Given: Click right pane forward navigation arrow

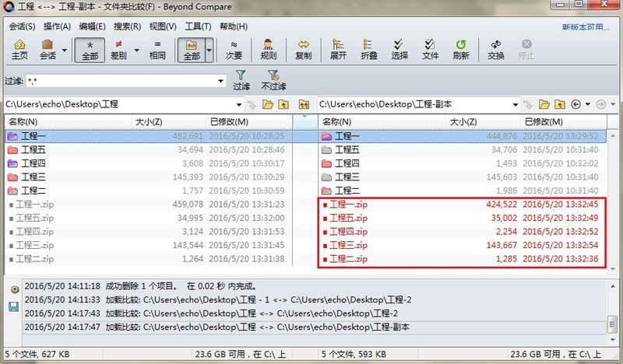Looking at the screenshot, I should (x=601, y=104).
